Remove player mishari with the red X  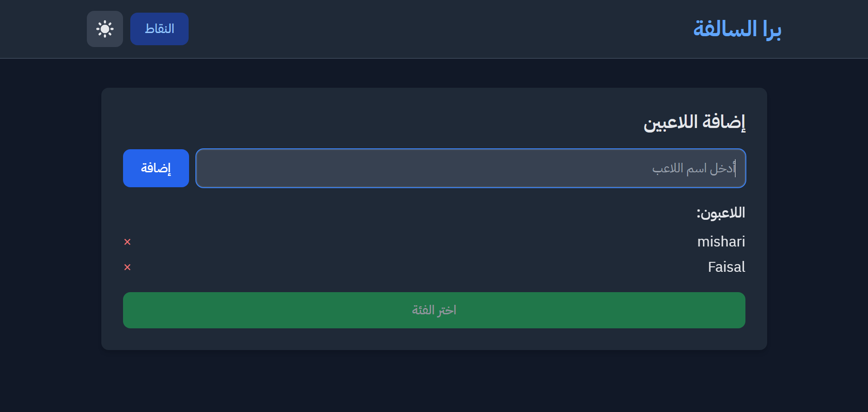128,242
